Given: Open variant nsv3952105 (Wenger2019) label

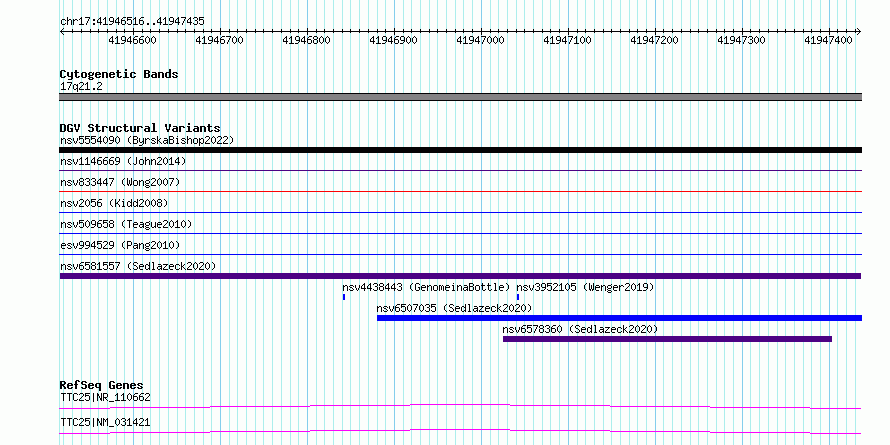Looking at the screenshot, I should click(x=585, y=287).
